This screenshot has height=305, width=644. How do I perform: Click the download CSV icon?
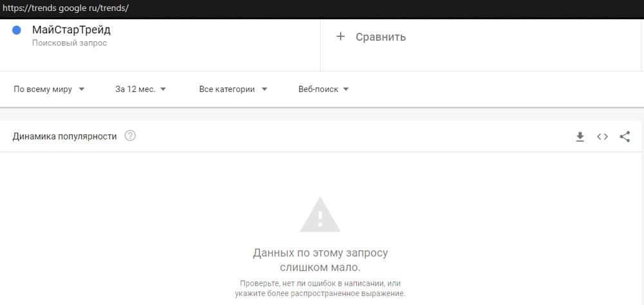click(x=580, y=136)
